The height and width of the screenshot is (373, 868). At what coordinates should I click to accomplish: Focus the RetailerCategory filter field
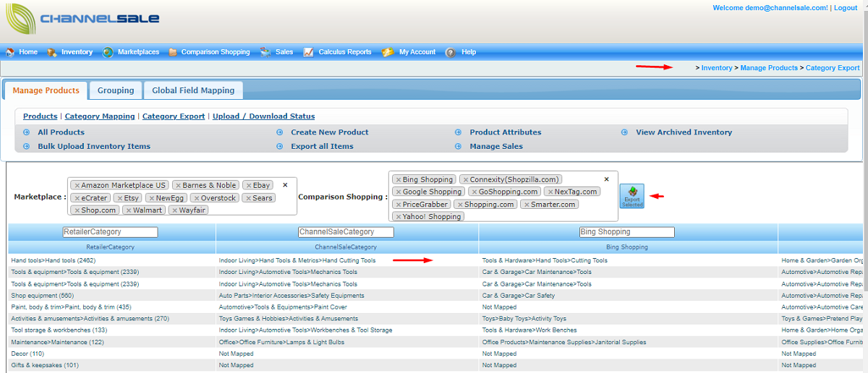(x=110, y=232)
